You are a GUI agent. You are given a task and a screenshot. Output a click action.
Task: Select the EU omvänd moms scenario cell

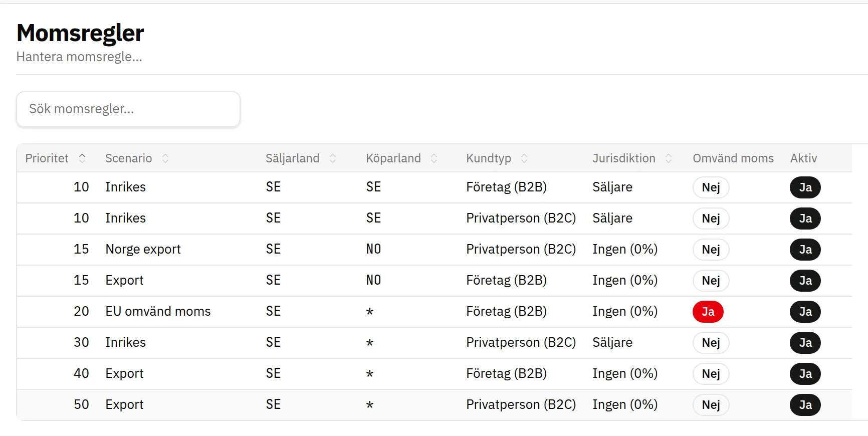click(158, 311)
